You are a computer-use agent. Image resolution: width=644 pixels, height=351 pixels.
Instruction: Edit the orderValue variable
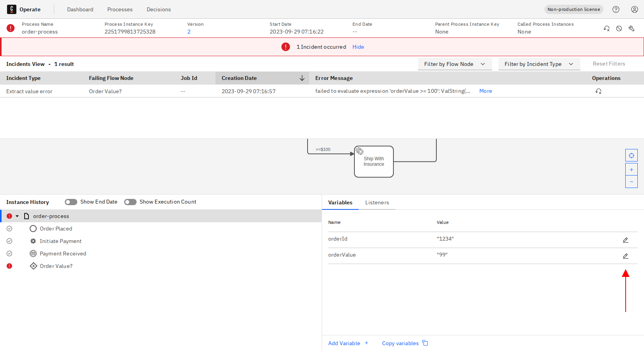pos(625,256)
